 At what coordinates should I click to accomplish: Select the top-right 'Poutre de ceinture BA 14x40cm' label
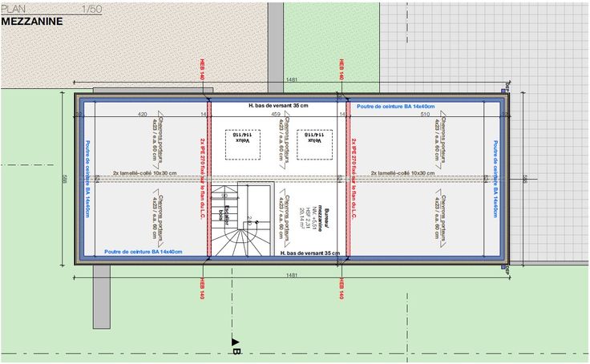395,106
